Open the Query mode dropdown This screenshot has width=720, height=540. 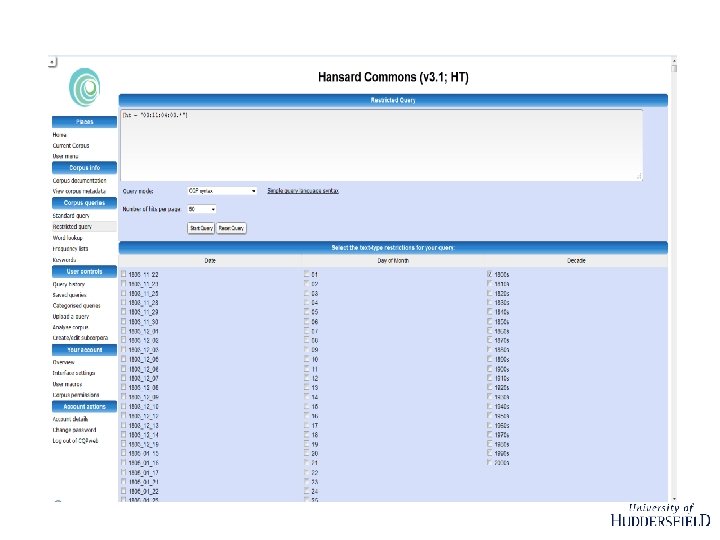pos(222,191)
